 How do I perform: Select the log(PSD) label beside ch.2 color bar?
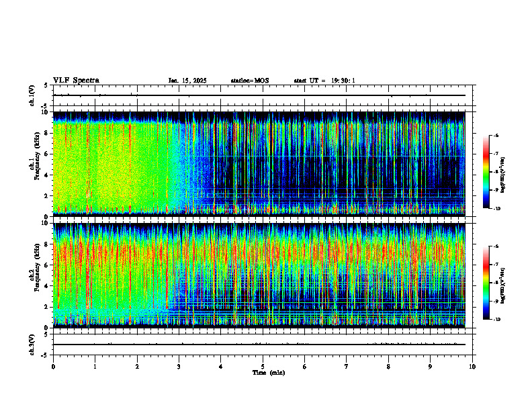pos(503,285)
